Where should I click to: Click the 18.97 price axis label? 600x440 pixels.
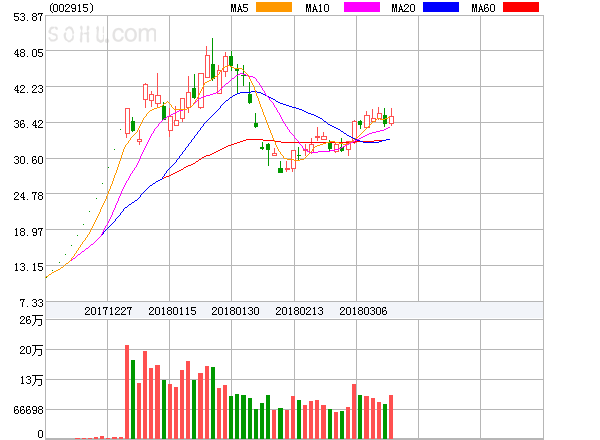point(28,232)
